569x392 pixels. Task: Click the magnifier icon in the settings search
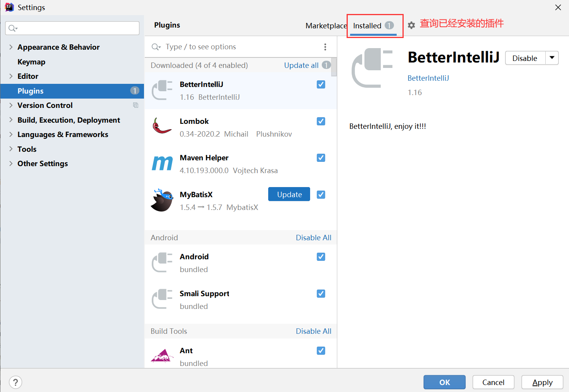13,28
